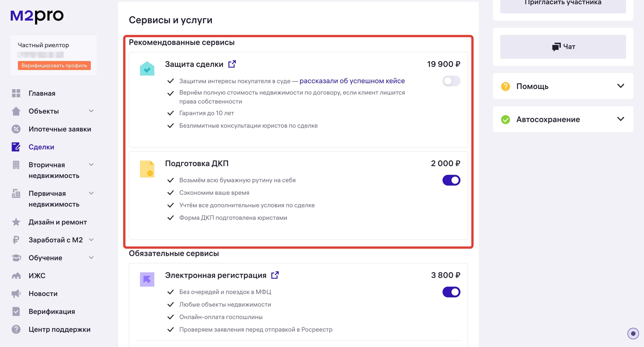644x347 pixels.
Task: Click text Любые объекты недвижимости
Action: point(225,305)
